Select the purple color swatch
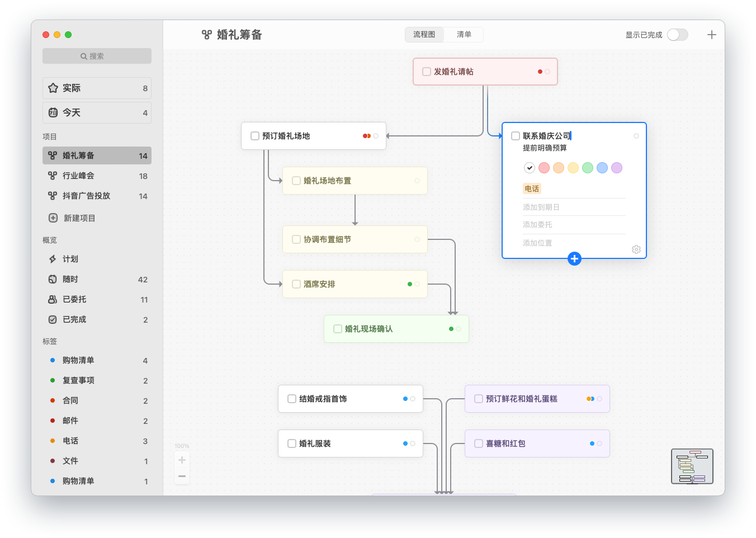Viewport: 756px width, 538px height. pyautogui.click(x=617, y=168)
